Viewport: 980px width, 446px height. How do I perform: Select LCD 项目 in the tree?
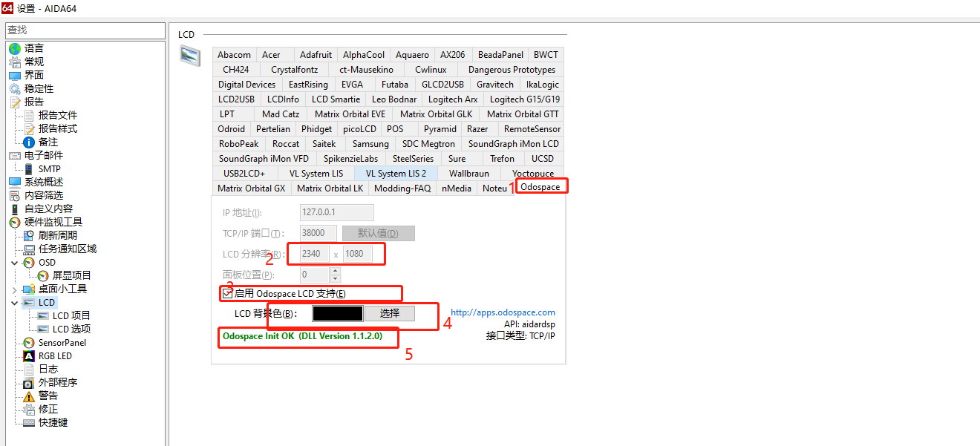point(71,315)
